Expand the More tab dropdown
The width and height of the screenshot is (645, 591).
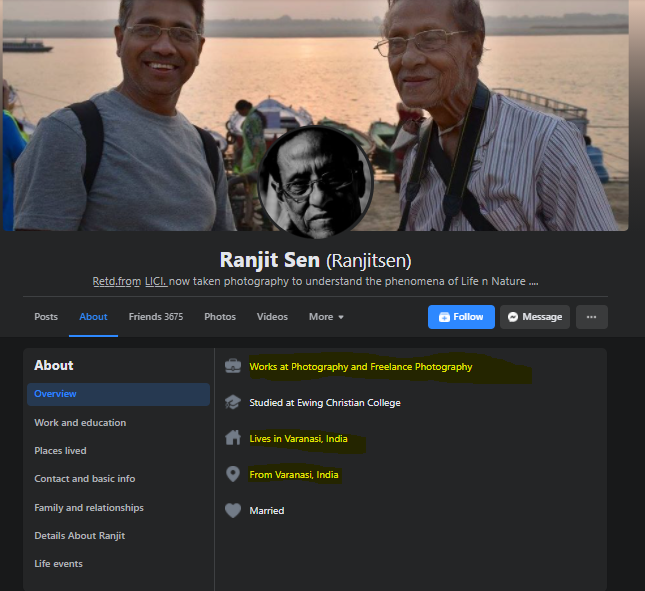326,317
